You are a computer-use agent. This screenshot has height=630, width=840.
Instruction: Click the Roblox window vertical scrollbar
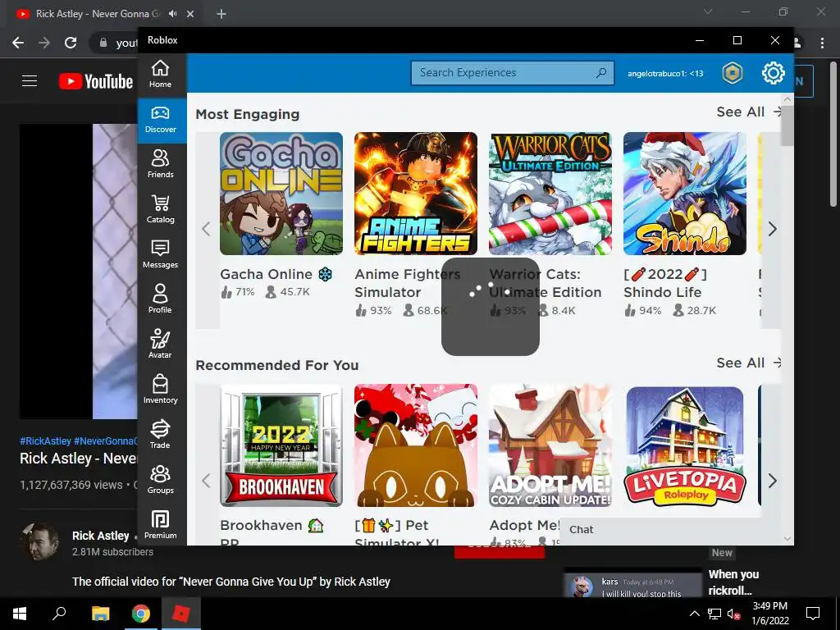[787, 126]
